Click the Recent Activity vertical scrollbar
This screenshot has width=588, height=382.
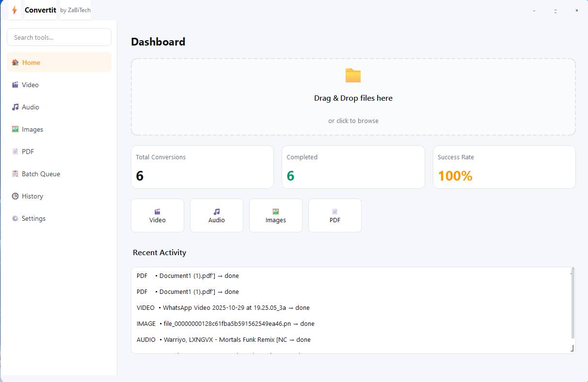pyautogui.click(x=572, y=304)
